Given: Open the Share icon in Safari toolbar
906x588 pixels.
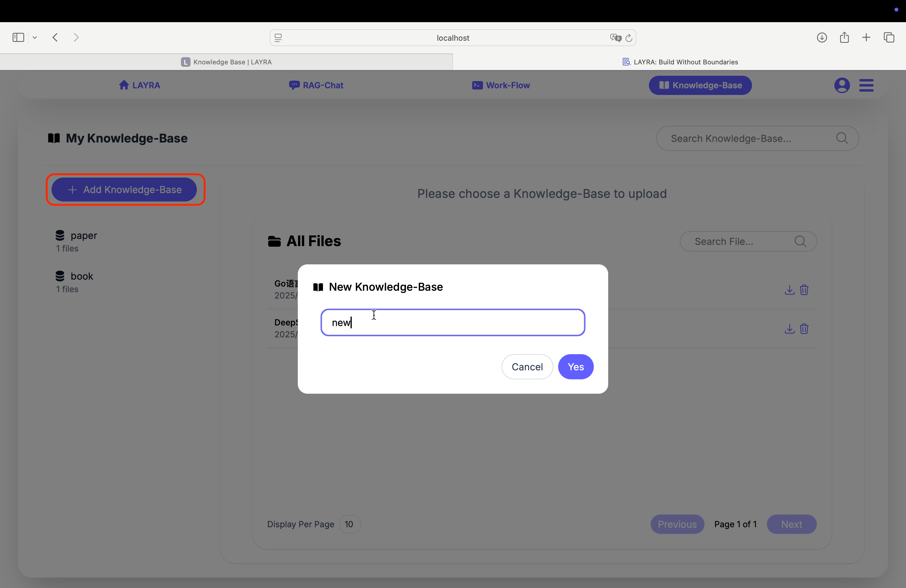Looking at the screenshot, I should pyautogui.click(x=844, y=37).
